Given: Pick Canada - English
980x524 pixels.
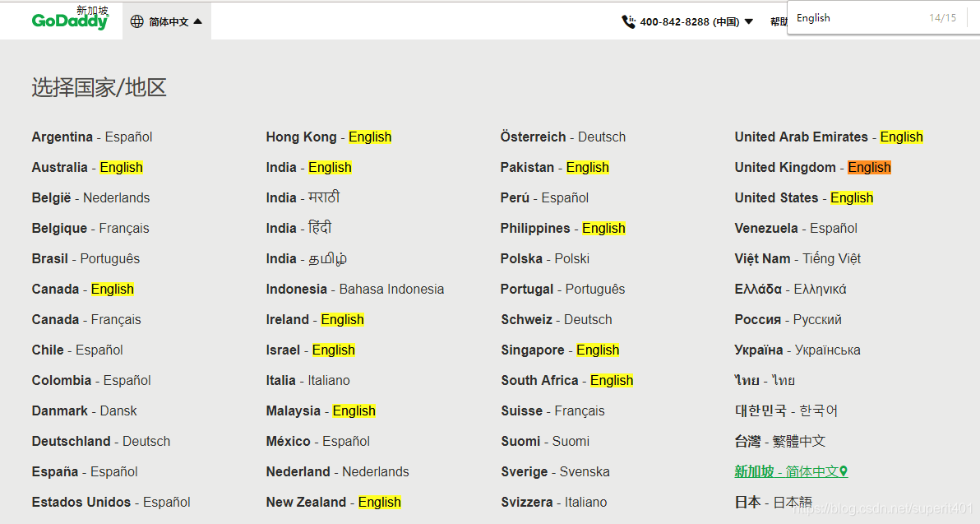Looking at the screenshot, I should 82,289.
